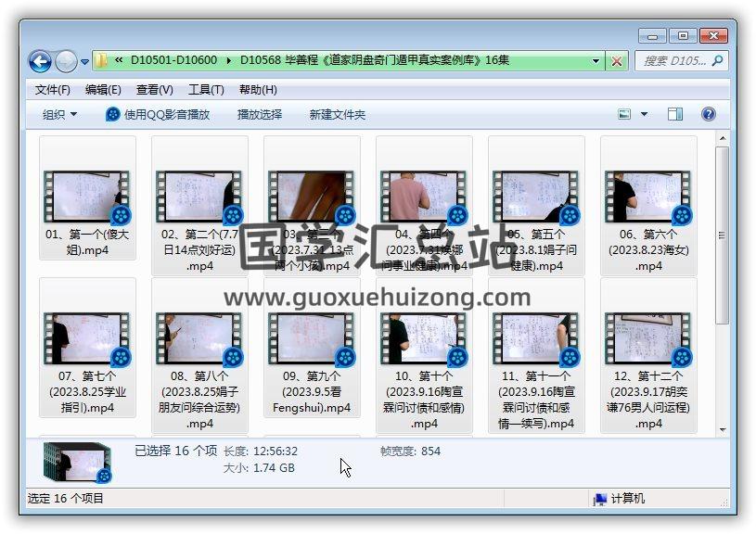Open the 文件(F) menu
Screen dimensions: 756x534
pos(52,90)
